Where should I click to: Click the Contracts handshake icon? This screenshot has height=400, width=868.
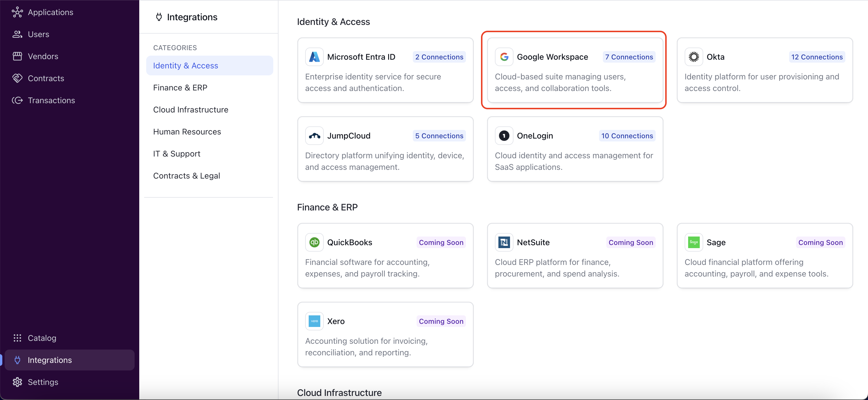click(17, 78)
